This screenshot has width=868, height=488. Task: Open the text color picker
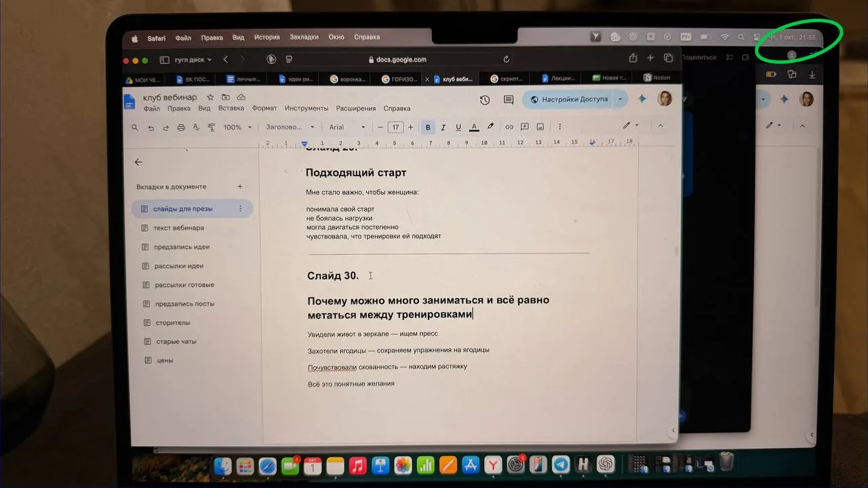click(x=474, y=127)
